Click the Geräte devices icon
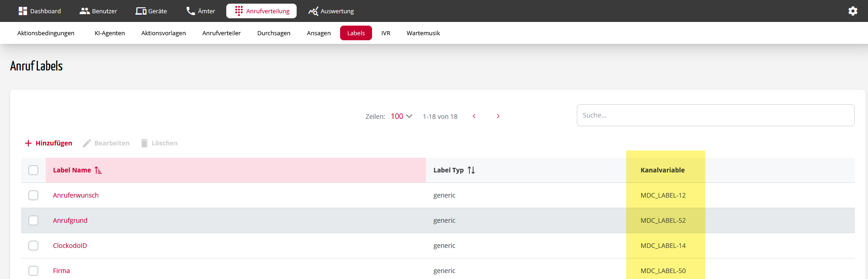This screenshot has height=279, width=868. click(x=141, y=11)
